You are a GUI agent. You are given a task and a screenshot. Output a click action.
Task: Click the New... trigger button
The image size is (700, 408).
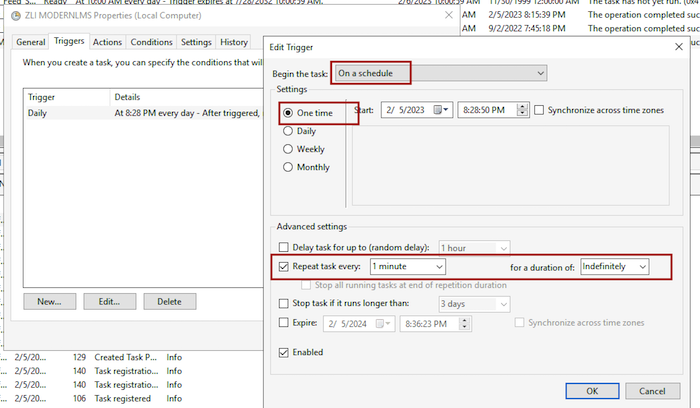[50, 302]
